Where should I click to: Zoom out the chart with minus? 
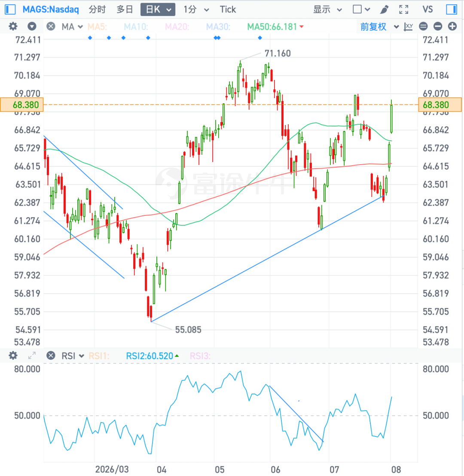[x=438, y=26]
